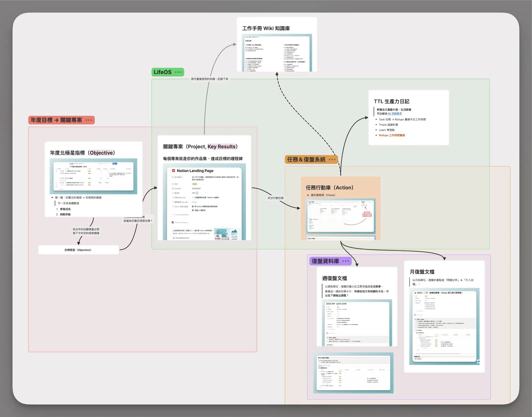Viewport: 532px width, 417px height.
Task: Select the 不一定有具體數值 quote line
Action: 68,203
